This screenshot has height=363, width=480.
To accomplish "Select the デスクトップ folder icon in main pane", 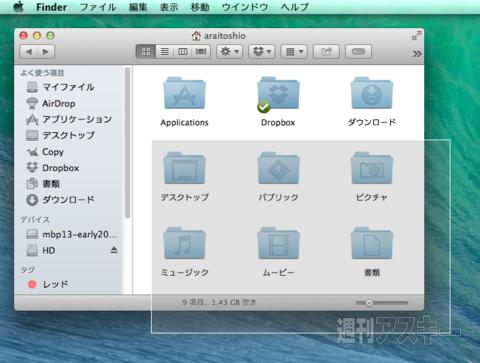I will click(x=184, y=168).
